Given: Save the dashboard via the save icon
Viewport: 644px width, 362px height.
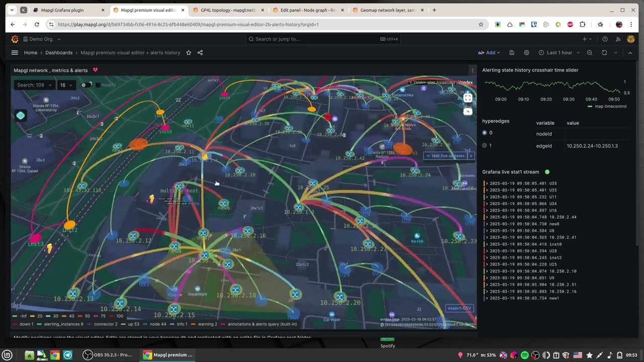Looking at the screenshot, I should pyautogui.click(x=511, y=52).
